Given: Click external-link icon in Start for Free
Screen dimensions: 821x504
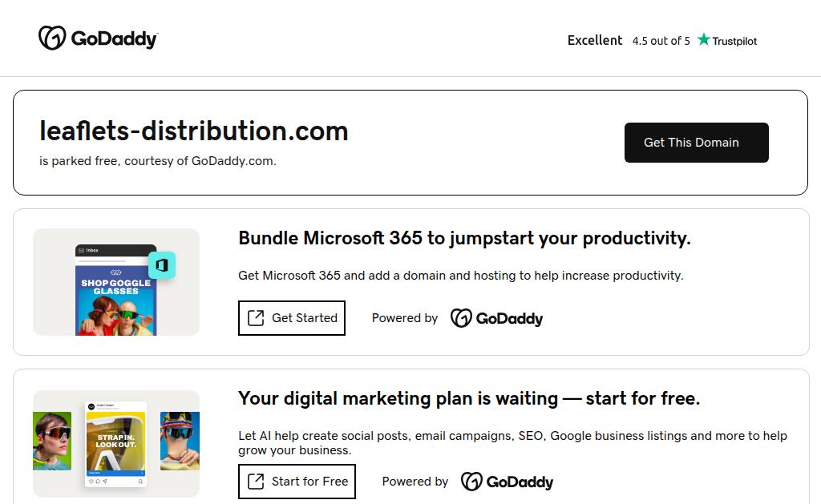Looking at the screenshot, I should (x=256, y=482).
